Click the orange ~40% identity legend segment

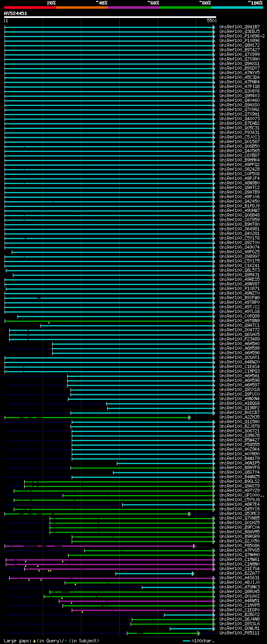[x=82, y=8]
